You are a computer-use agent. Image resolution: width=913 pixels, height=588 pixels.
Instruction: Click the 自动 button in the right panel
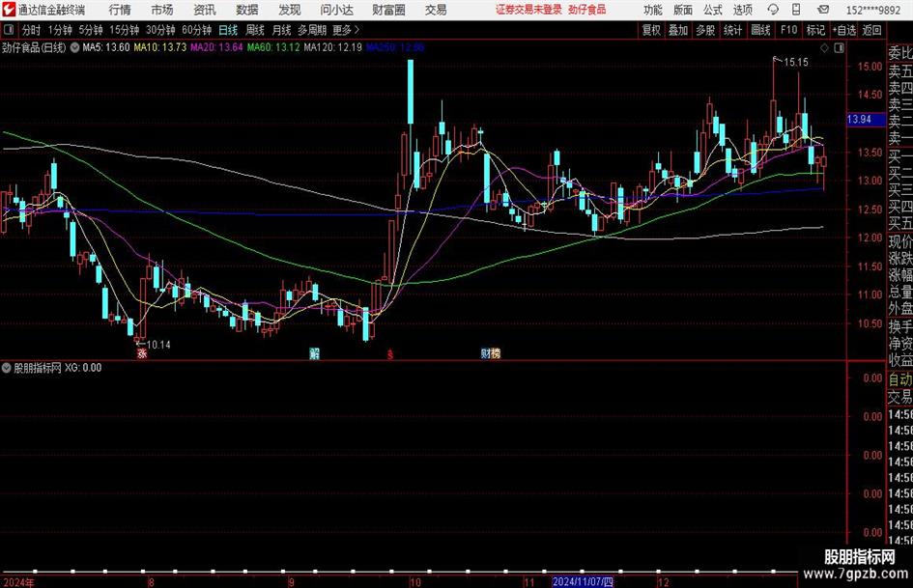(900, 379)
